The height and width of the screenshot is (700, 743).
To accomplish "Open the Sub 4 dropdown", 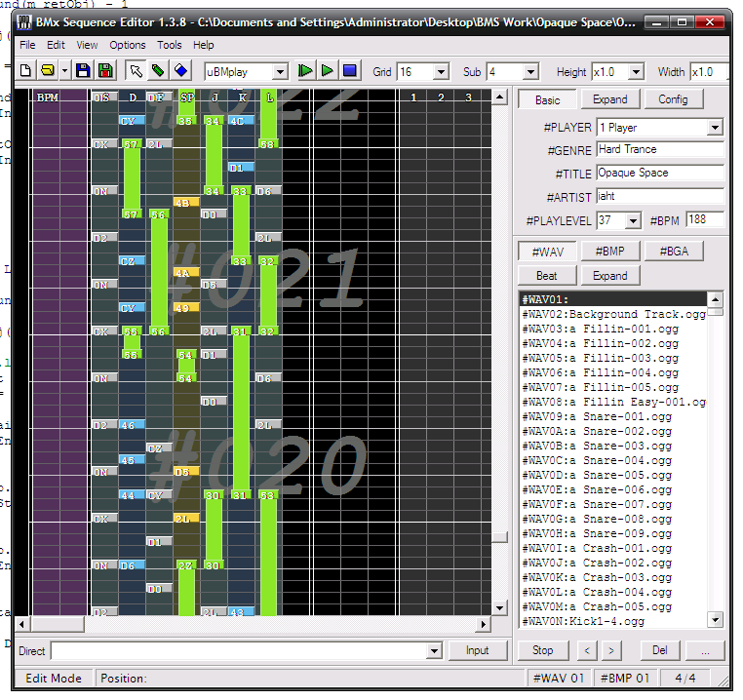I will (x=530, y=72).
